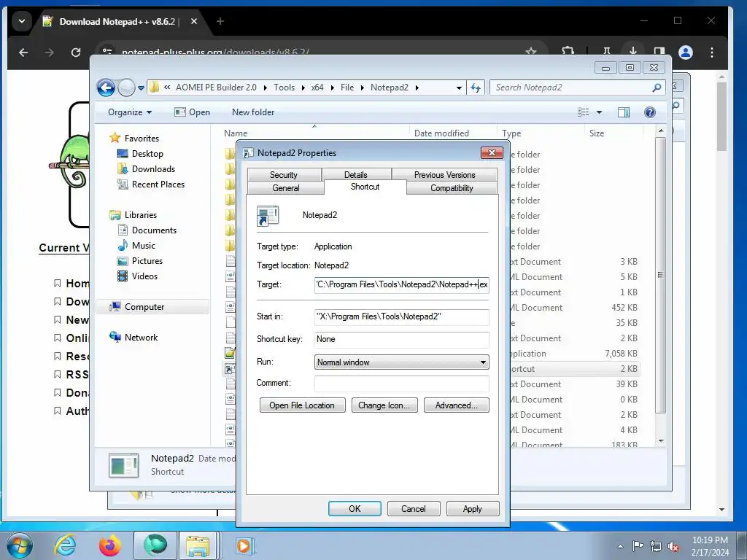
Task: Click the Apply button
Action: coord(473,508)
